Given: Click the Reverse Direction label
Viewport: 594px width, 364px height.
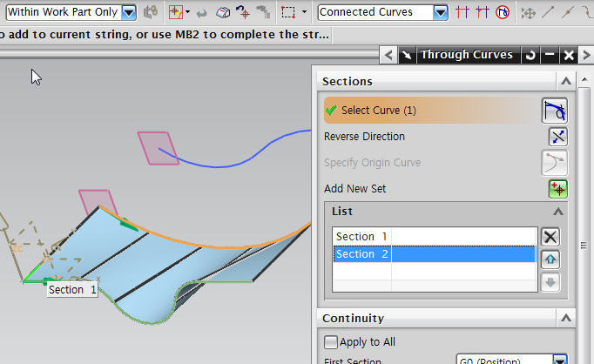Looking at the screenshot, I should 364,137.
